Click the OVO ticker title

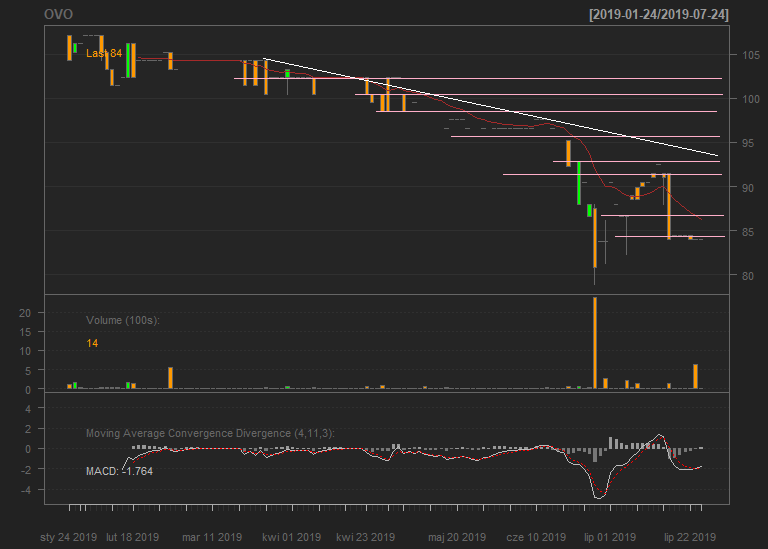[x=58, y=14]
